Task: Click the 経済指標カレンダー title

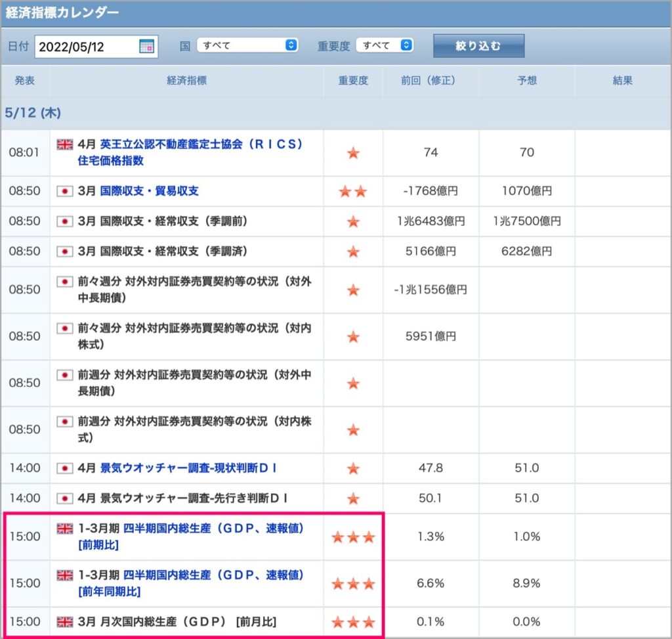Action: pyautogui.click(x=62, y=12)
